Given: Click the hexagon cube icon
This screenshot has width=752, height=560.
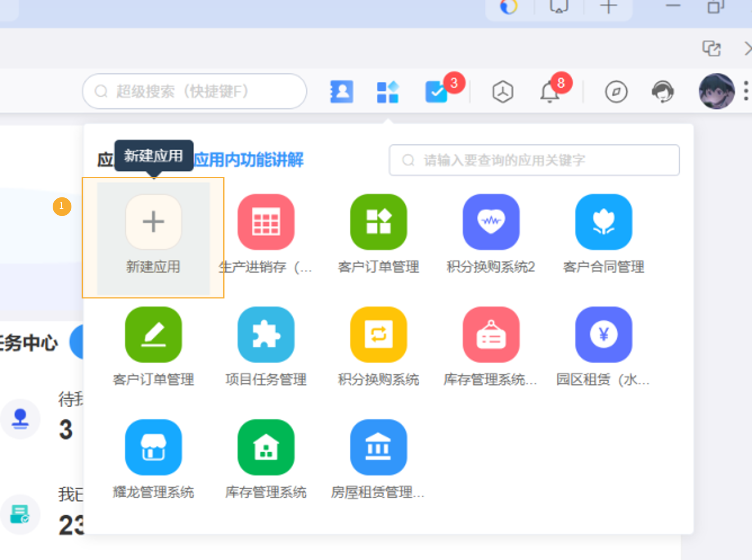Looking at the screenshot, I should (x=503, y=91).
